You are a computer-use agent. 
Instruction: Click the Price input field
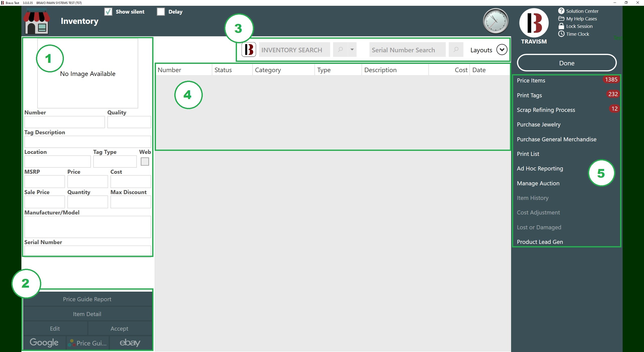[x=88, y=182]
